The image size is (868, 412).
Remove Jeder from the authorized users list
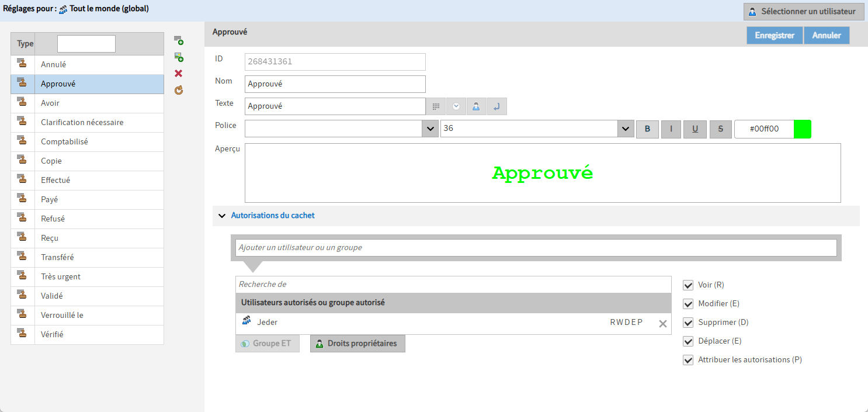(662, 324)
